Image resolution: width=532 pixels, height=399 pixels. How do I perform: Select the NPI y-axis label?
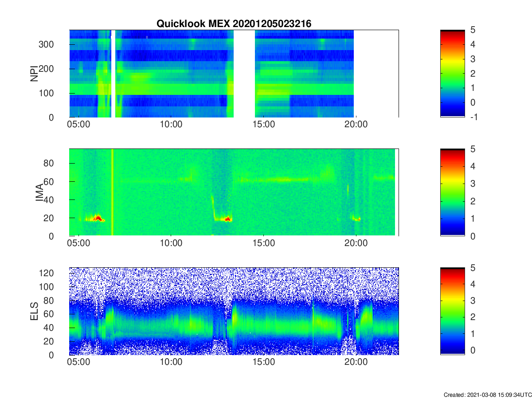[x=34, y=74]
